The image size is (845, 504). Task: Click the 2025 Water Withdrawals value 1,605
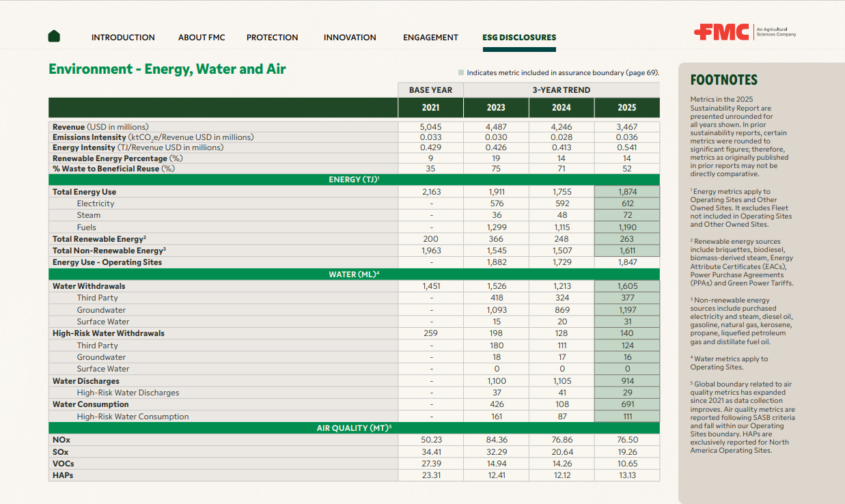(x=627, y=286)
